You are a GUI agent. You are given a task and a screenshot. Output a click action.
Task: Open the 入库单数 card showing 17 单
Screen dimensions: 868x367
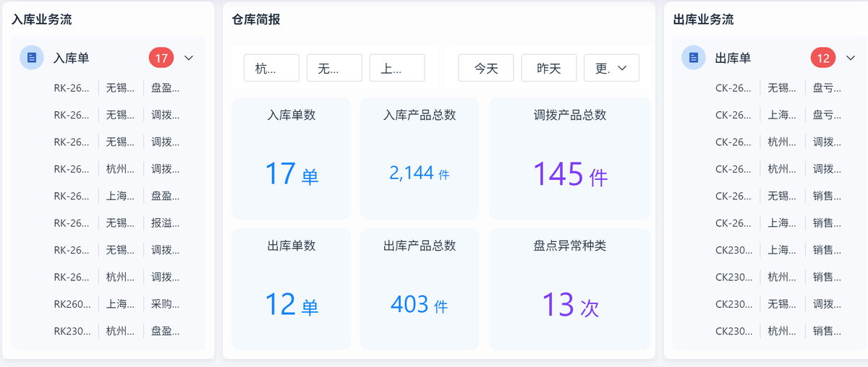[x=292, y=158]
